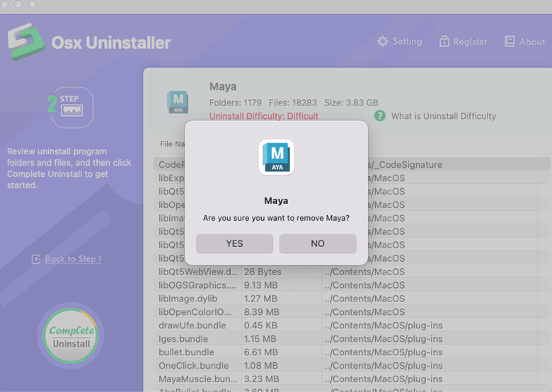Select the drawUfe.bundle file row
Image resolution: width=552 pixels, height=392 pixels.
point(351,325)
